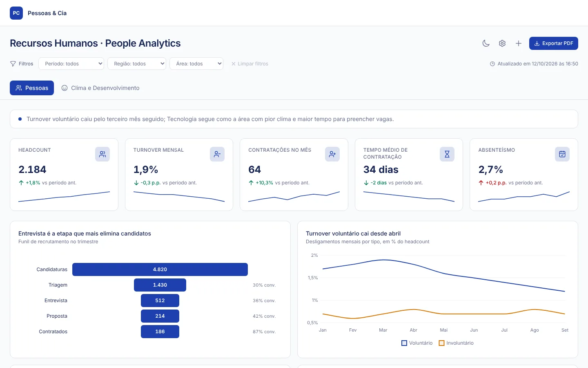Screen dimensions: 588x368
Task: Click the Contratações value 64
Action: click(x=255, y=170)
